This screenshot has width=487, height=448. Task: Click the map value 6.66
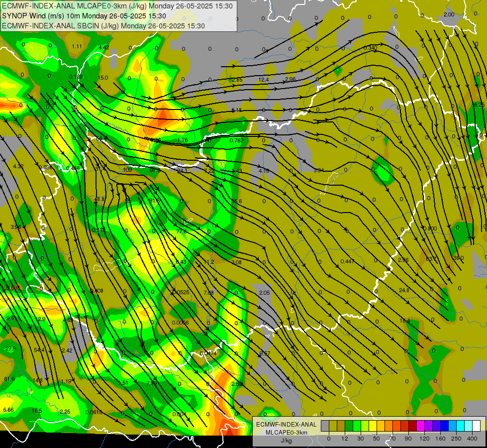(8, 410)
